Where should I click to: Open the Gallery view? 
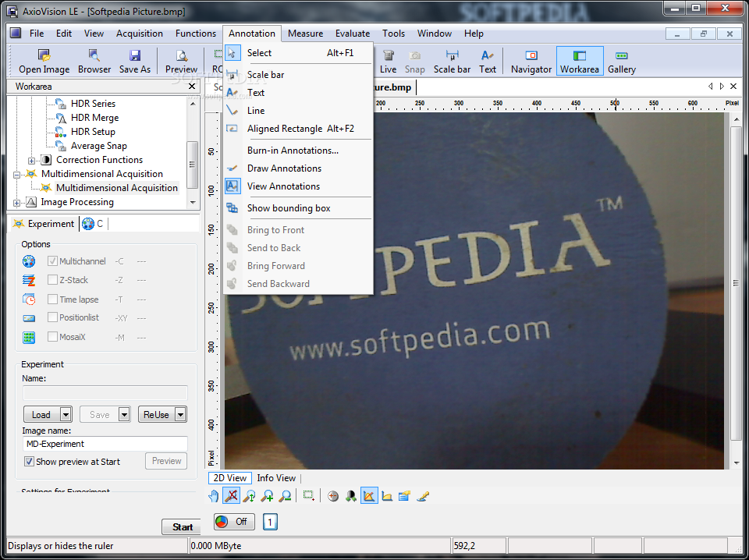point(622,61)
